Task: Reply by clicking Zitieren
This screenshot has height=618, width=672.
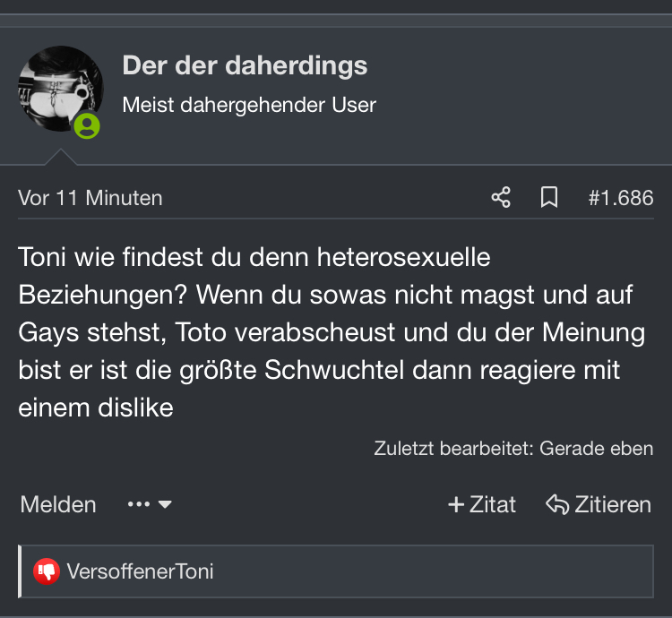Action: 599,504
